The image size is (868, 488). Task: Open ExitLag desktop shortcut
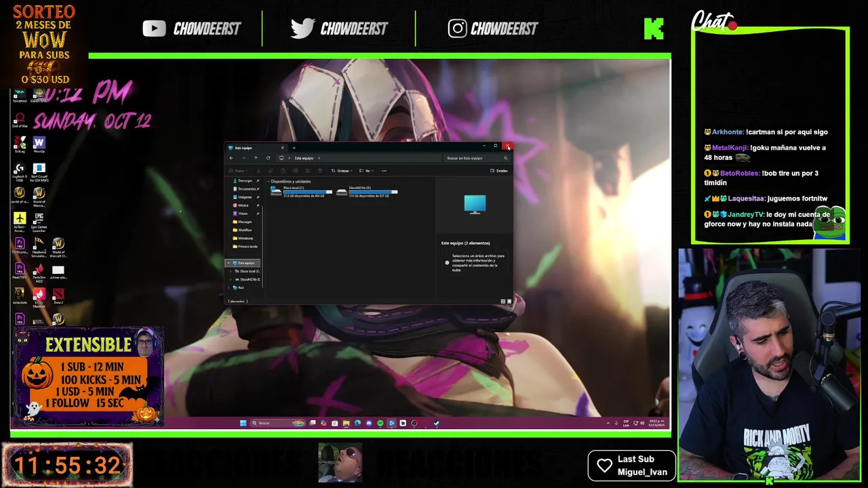click(20, 145)
